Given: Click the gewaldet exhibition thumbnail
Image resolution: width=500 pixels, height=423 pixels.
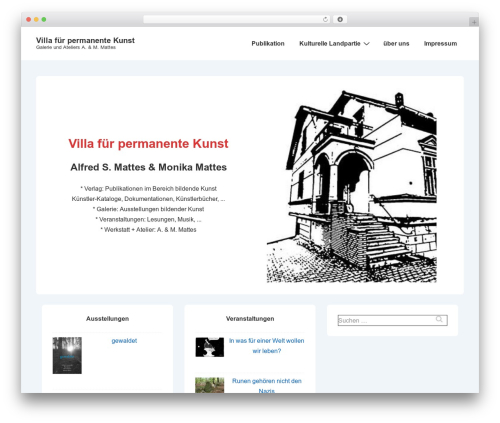Looking at the screenshot, I should [x=67, y=355].
